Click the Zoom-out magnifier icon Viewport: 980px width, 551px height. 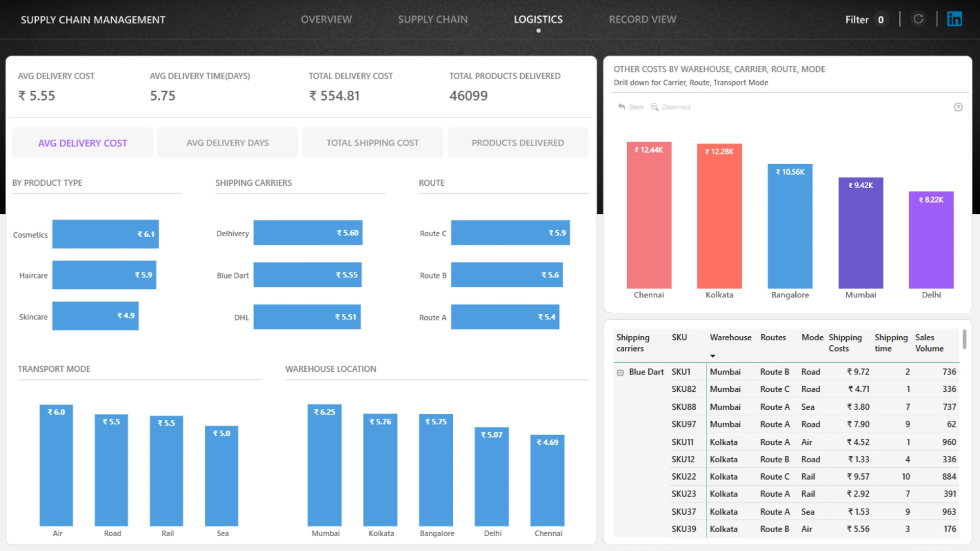coord(654,107)
